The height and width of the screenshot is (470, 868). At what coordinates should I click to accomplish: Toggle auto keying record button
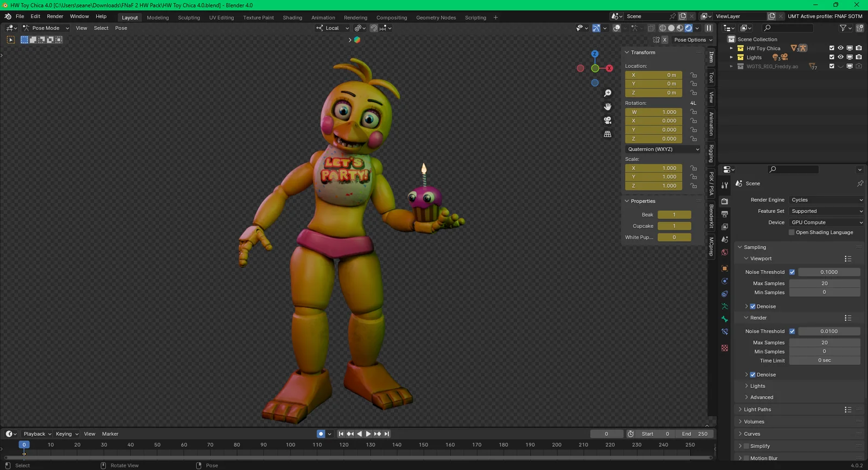(x=321, y=434)
